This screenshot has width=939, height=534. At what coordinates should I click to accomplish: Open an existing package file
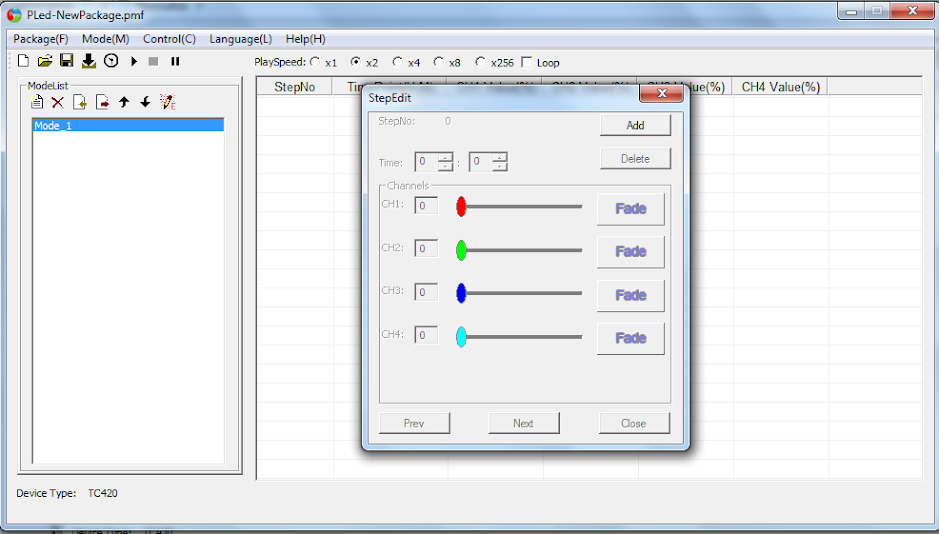coord(45,61)
